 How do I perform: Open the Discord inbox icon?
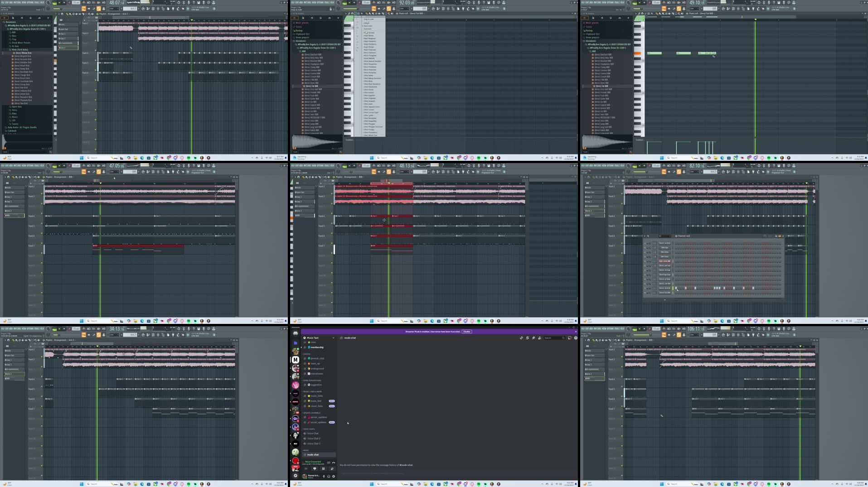[x=570, y=338]
